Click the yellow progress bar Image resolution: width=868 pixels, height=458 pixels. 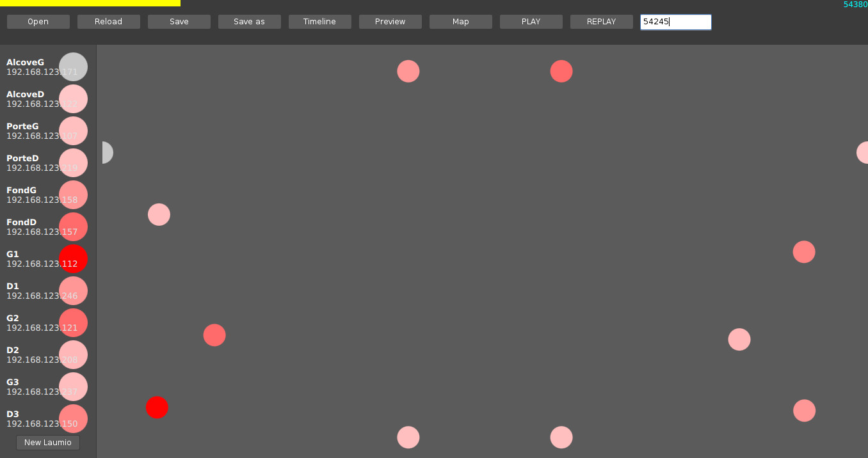(90, 3)
